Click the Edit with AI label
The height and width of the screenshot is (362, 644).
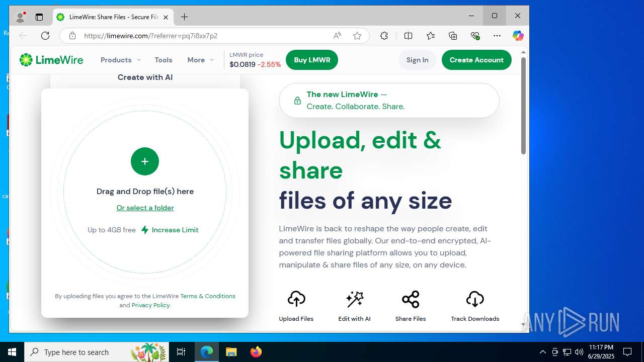point(355,319)
